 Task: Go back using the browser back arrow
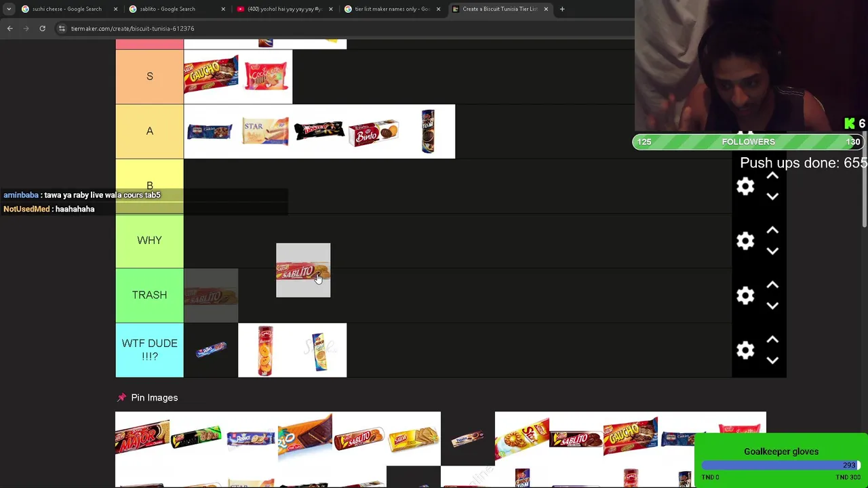[9, 28]
